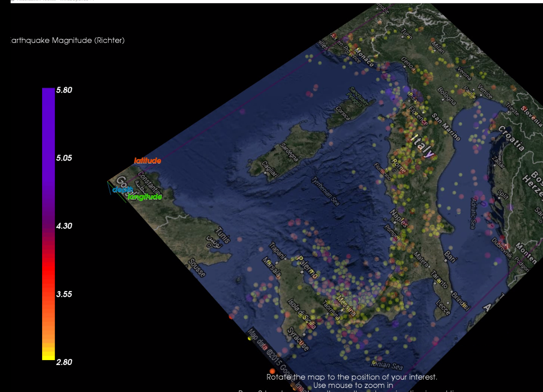Click the Genoa city label
Image resolution: width=543 pixels, height=392 pixels.
pos(408,64)
